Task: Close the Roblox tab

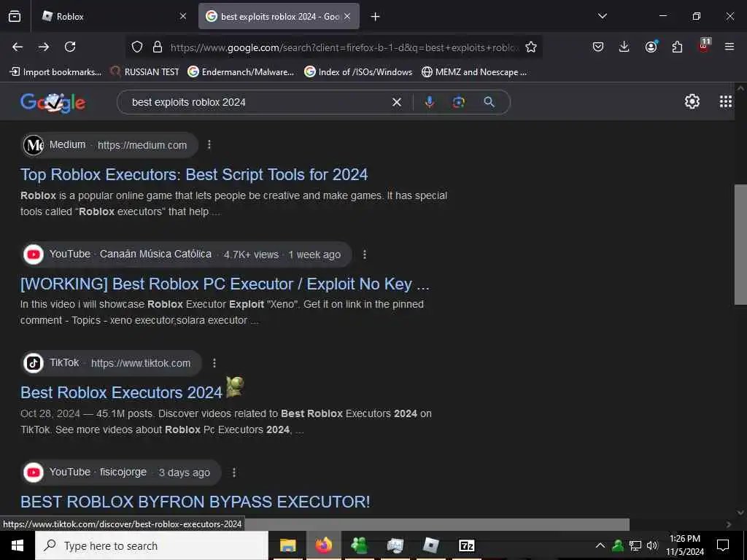Action: [183, 16]
